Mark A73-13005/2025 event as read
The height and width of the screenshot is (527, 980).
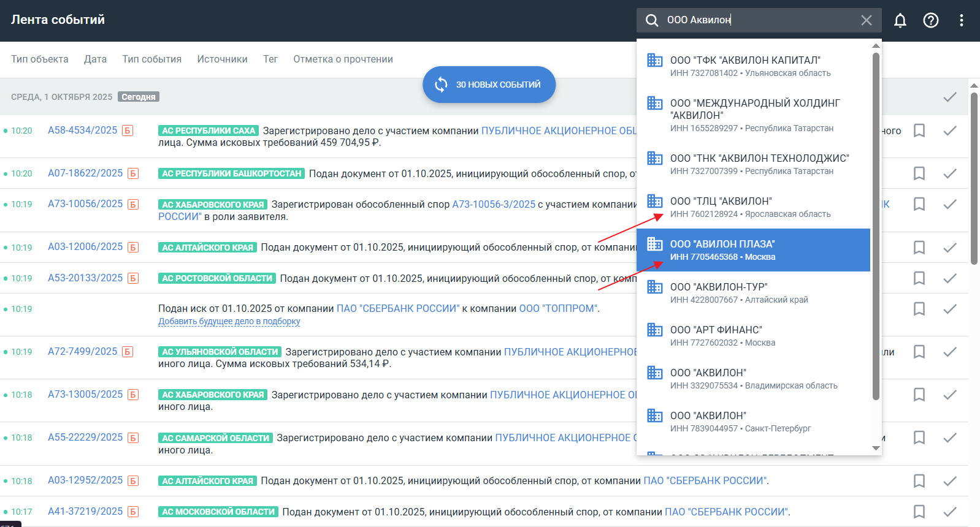click(949, 395)
